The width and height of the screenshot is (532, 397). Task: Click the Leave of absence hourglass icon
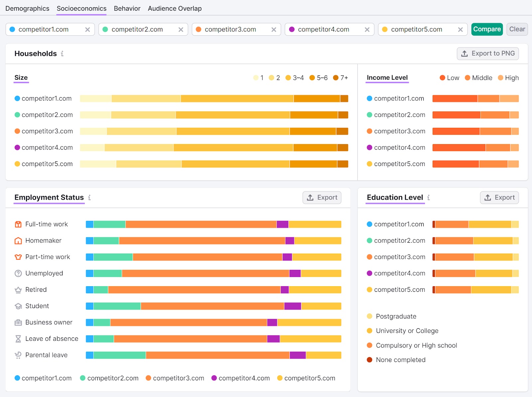(x=18, y=338)
